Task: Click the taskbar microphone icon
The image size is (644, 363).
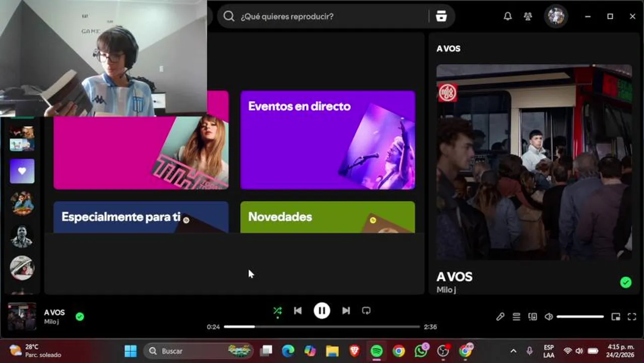Action: tap(529, 351)
